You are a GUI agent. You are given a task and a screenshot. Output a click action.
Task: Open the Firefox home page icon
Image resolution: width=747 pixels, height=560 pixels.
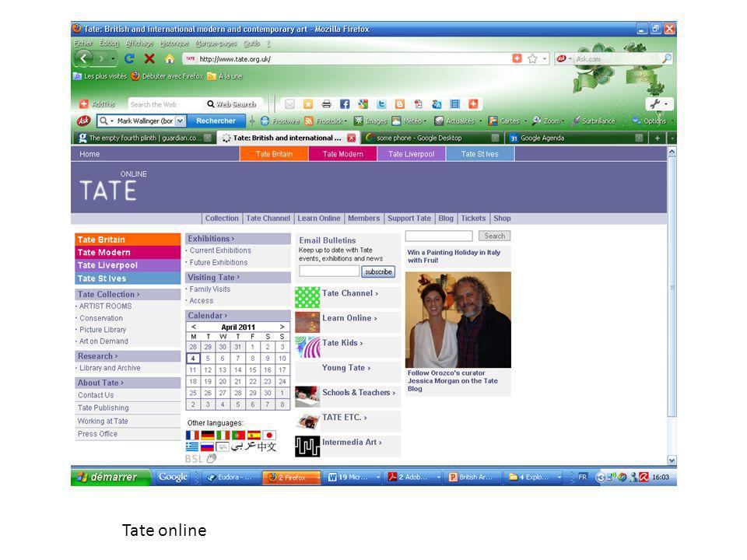pyautogui.click(x=170, y=58)
